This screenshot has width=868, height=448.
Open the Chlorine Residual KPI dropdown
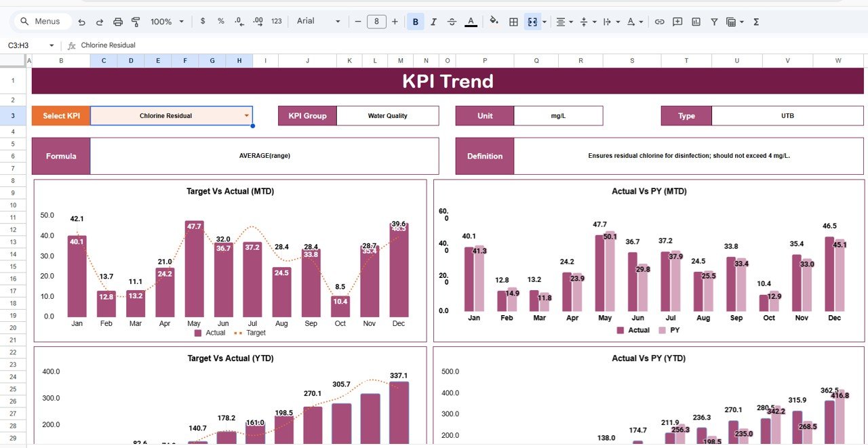coord(246,115)
